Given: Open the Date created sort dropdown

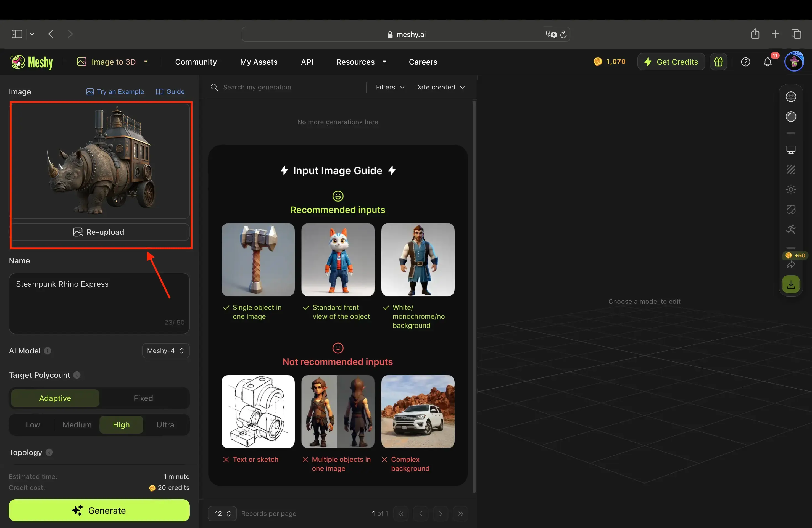Looking at the screenshot, I should (x=439, y=87).
